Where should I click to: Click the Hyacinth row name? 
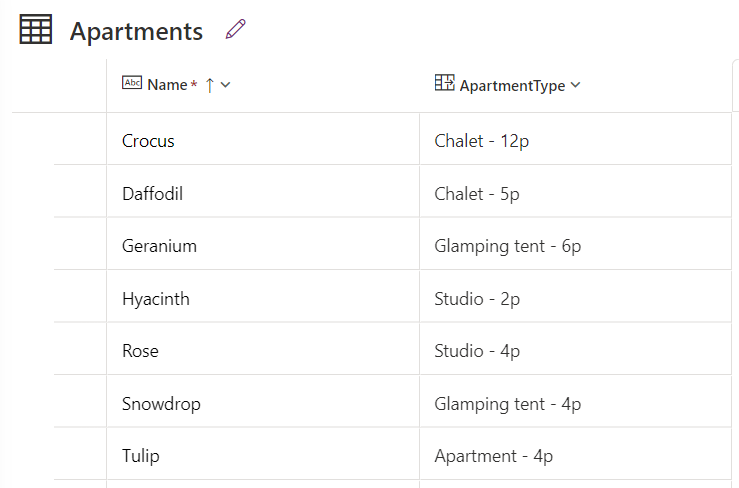156,299
